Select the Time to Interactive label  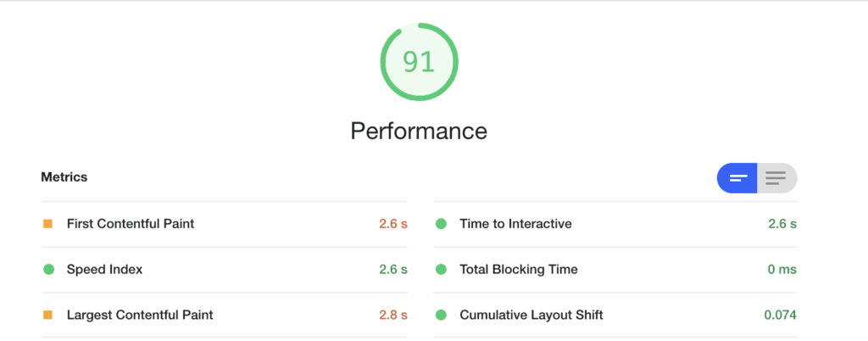pos(515,224)
